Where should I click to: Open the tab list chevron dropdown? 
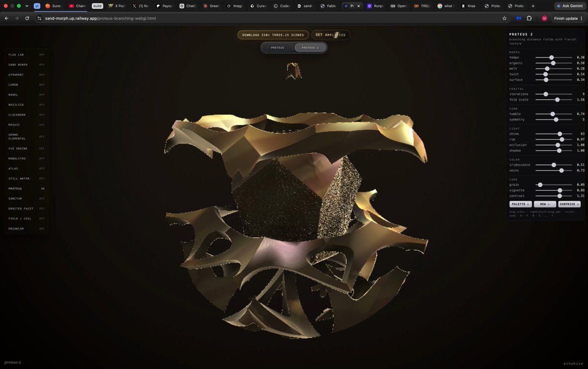27,6
